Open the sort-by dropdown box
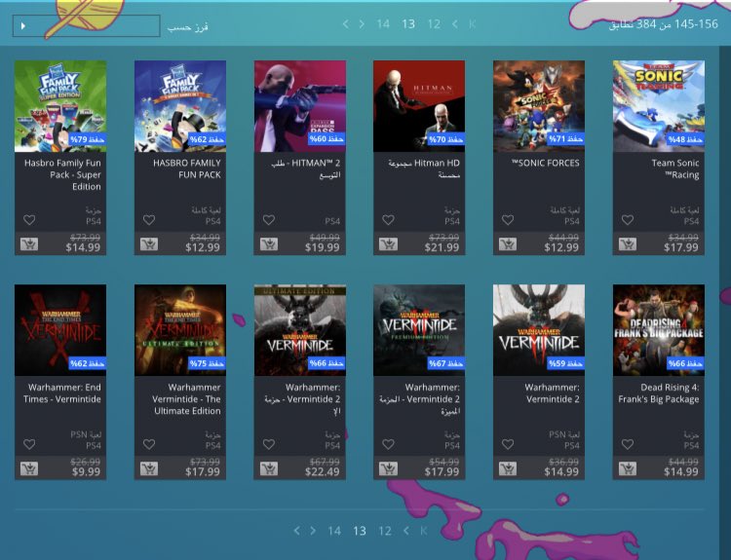Viewport: 731px width, 560px height. (86, 25)
